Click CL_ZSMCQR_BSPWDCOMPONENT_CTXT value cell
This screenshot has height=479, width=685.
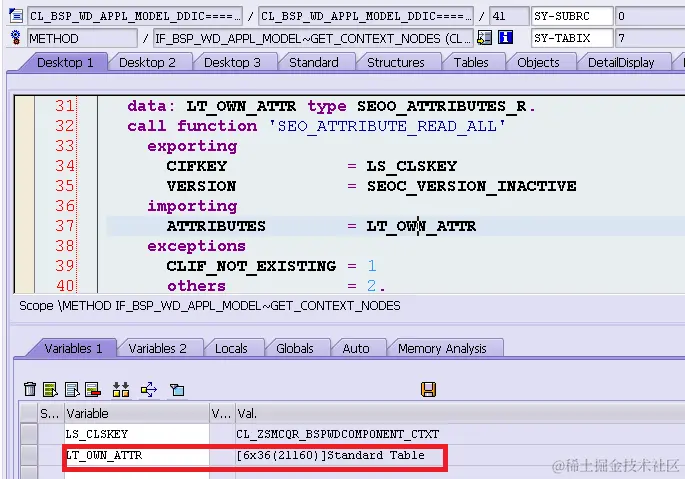(x=338, y=434)
